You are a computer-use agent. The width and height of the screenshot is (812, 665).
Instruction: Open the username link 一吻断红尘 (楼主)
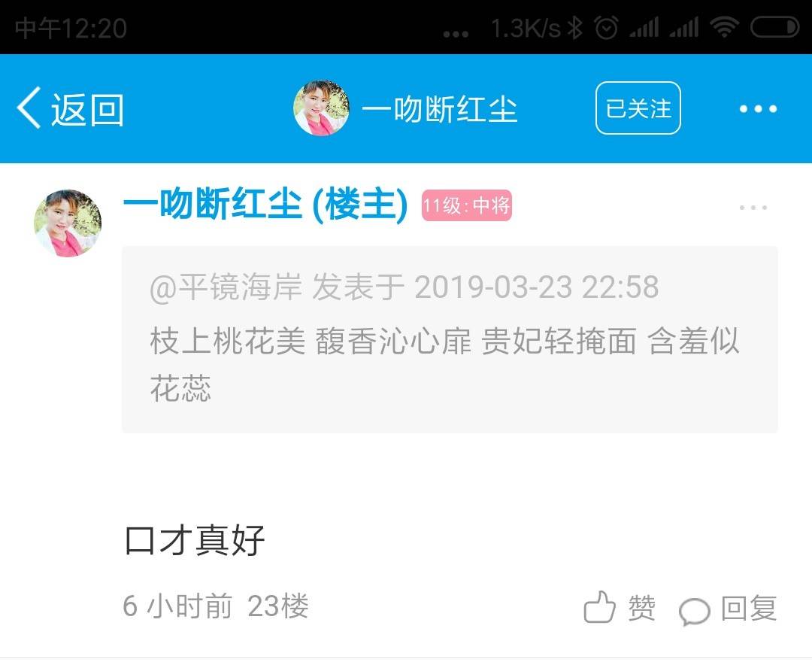(x=265, y=205)
